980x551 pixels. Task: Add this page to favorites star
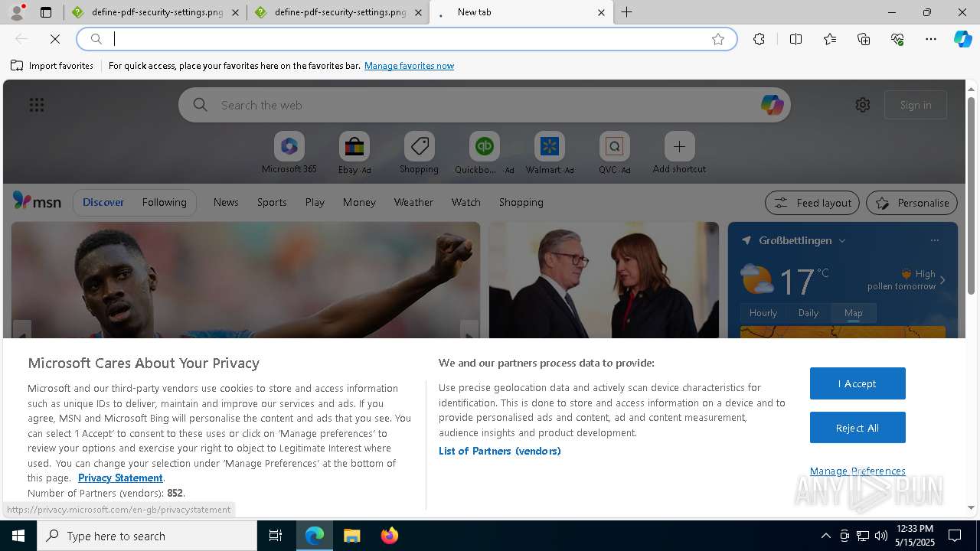718,39
